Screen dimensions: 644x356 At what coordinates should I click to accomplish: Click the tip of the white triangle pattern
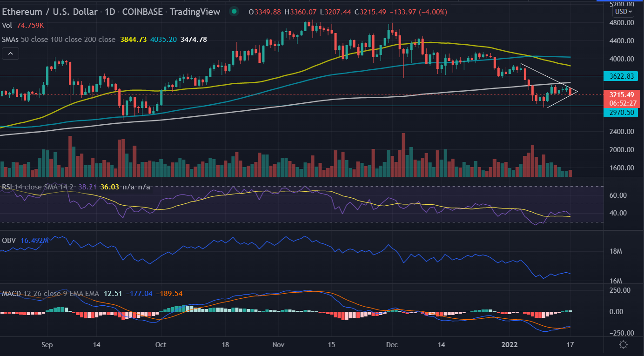point(577,91)
